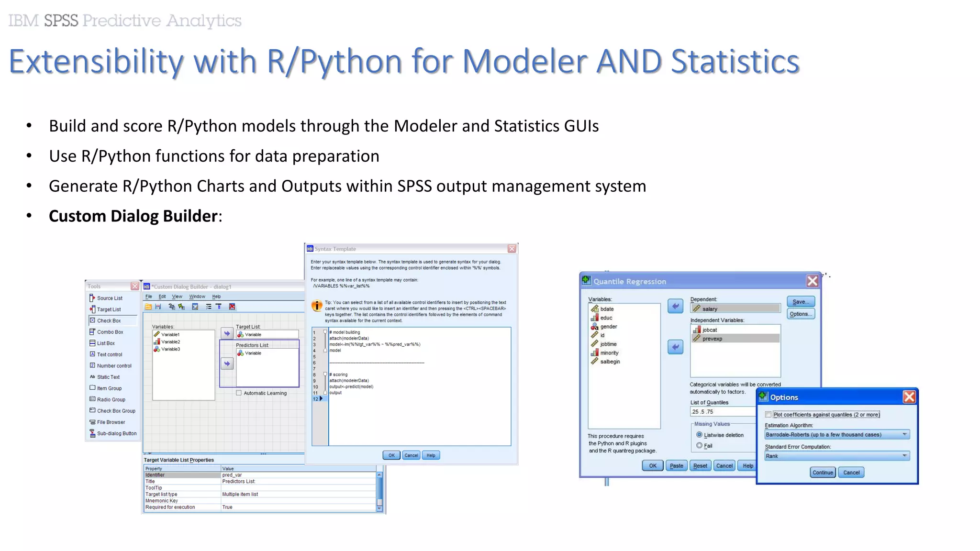
Task: Select the Source List tool
Action: [x=106, y=298]
